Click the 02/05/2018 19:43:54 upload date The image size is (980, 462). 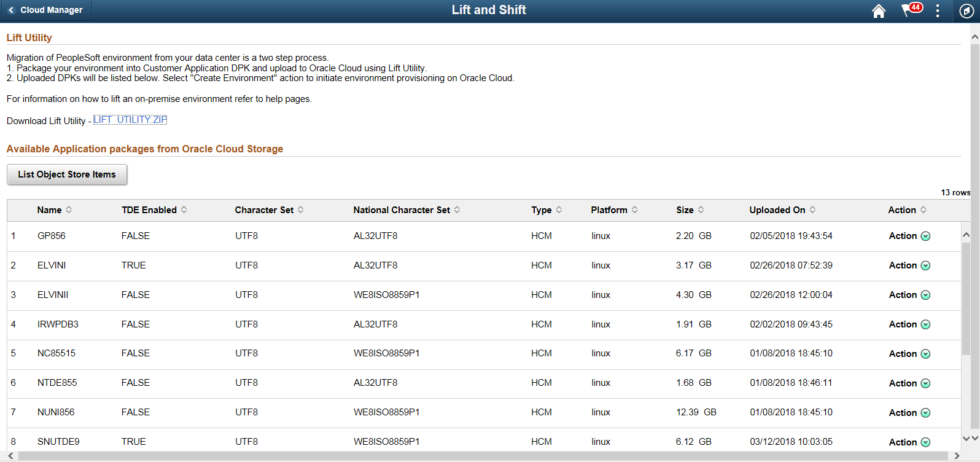(791, 236)
